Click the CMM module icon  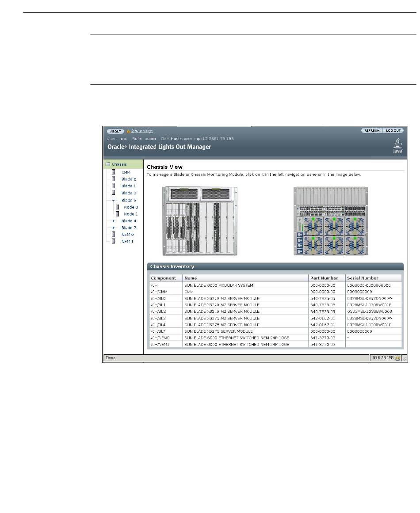[114, 172]
